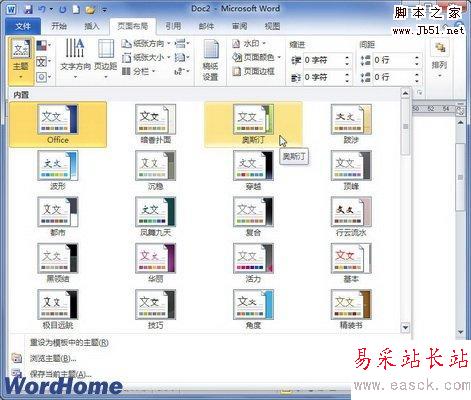
Task: Select the 活力 theme
Action: point(253,263)
